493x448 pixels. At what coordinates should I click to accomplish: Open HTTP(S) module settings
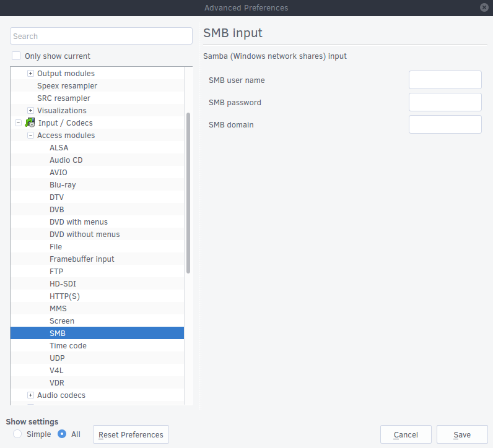point(64,296)
